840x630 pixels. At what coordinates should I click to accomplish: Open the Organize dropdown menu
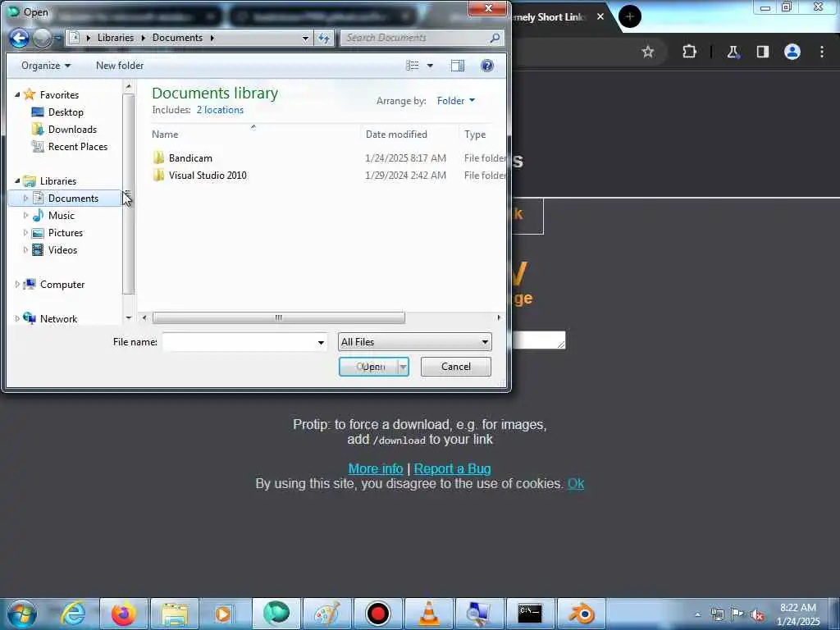[x=46, y=66]
